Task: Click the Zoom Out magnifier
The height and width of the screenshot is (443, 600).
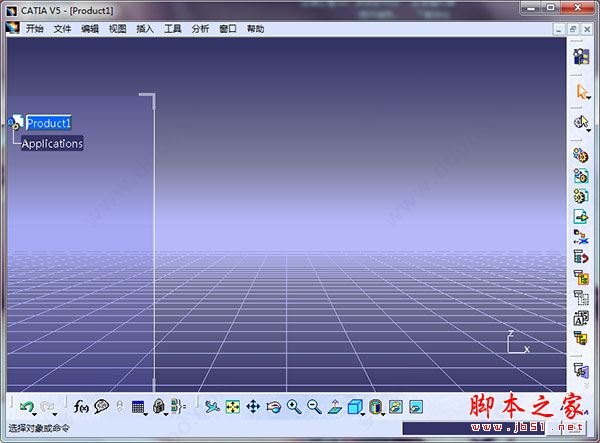Action: click(314, 407)
